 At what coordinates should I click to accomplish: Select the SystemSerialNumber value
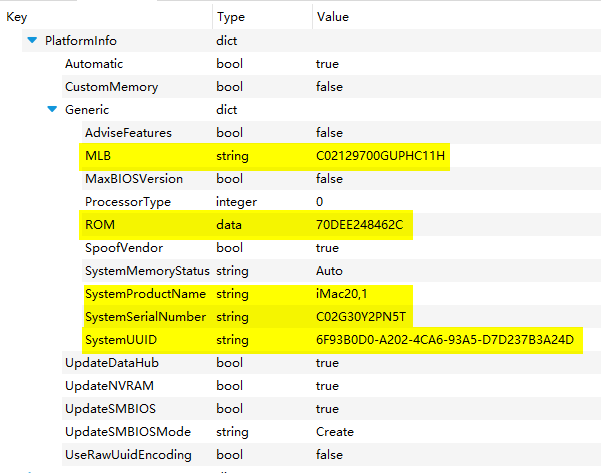[359, 317]
